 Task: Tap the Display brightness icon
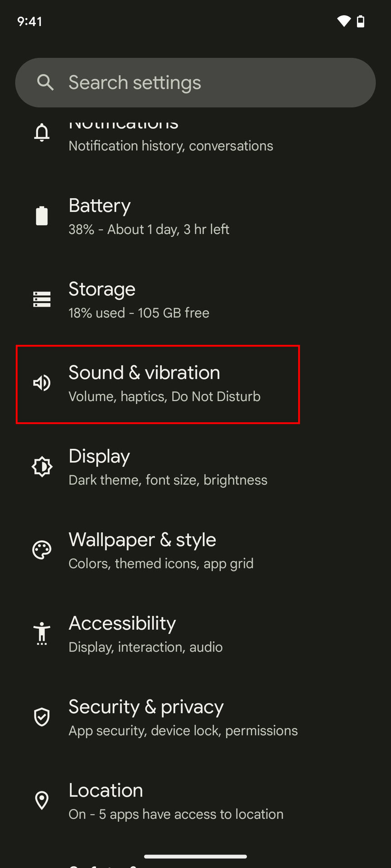point(42,467)
